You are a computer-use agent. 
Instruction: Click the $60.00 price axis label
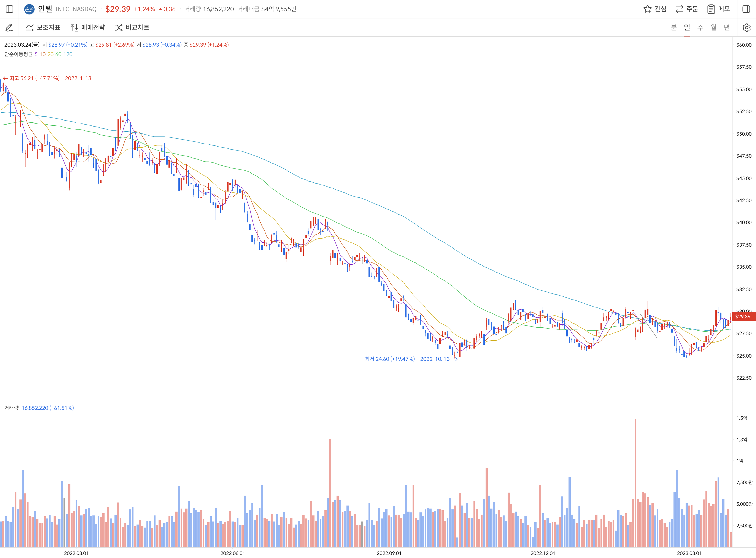click(x=744, y=45)
